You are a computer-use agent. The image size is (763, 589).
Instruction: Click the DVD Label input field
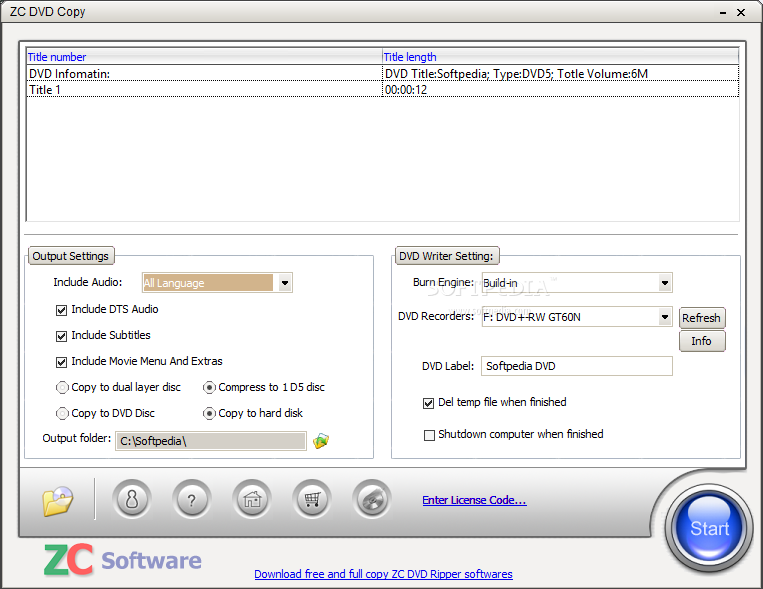pos(577,366)
